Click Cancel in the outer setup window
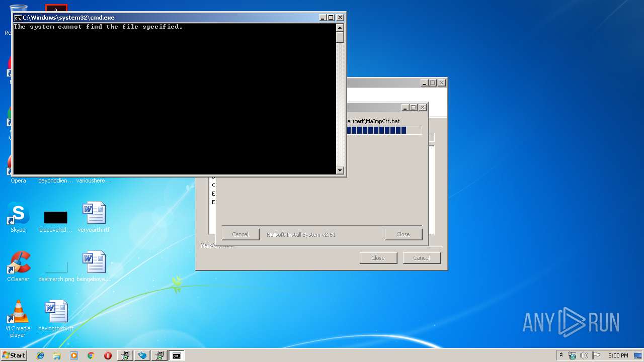 coord(421,258)
